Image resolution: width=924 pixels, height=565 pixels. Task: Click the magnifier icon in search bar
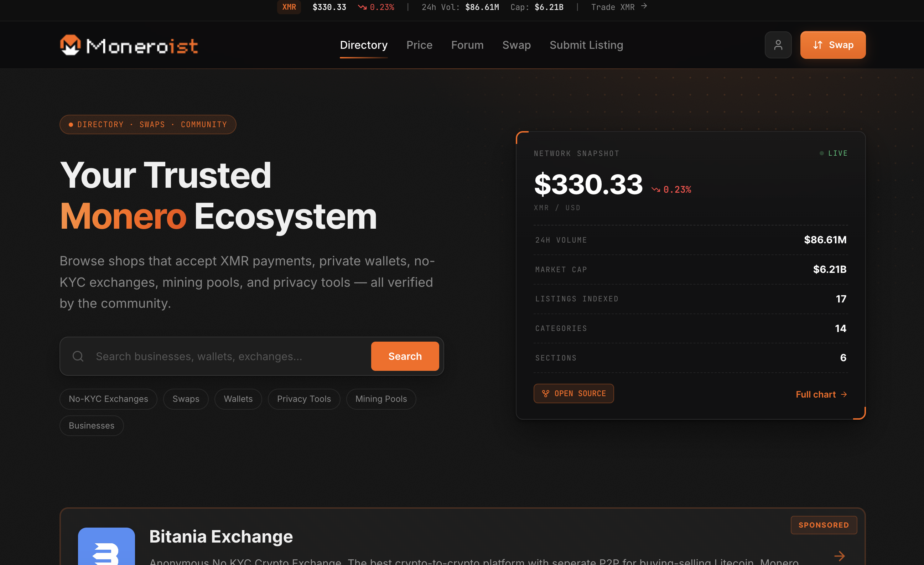click(x=78, y=356)
